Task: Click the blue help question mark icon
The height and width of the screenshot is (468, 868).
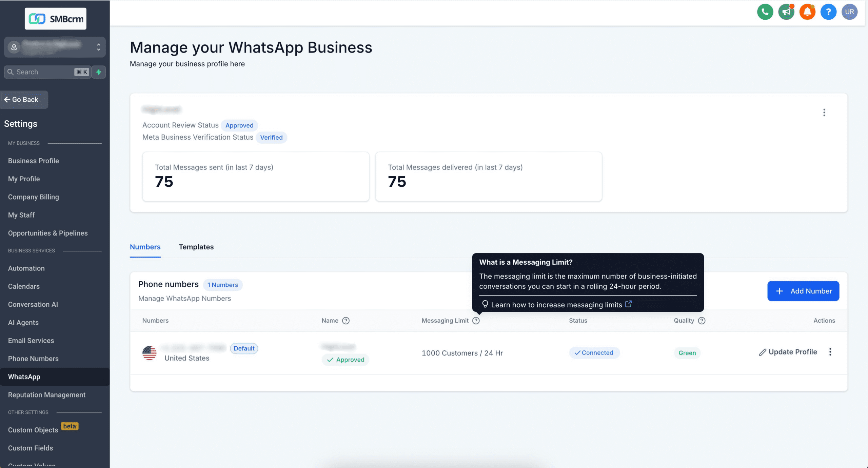Action: [828, 12]
